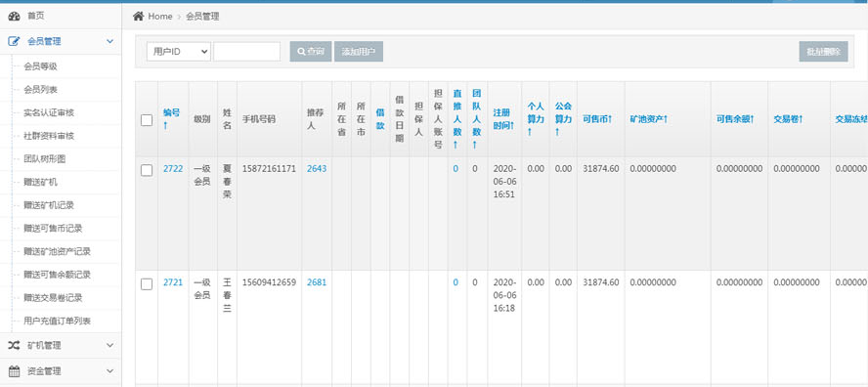Click the calendar icon beside 资金管理
Image resolution: width=868 pixels, height=387 pixels.
(x=14, y=371)
